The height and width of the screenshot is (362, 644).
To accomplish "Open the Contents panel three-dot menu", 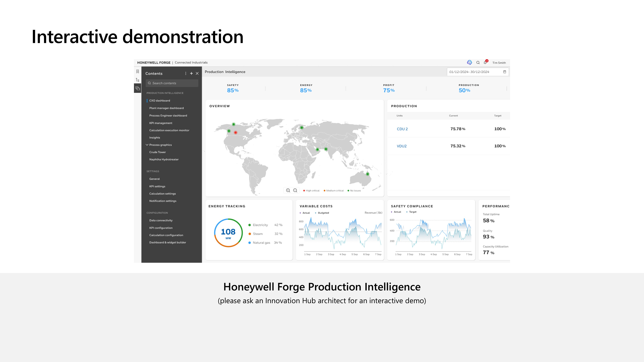I will point(185,74).
